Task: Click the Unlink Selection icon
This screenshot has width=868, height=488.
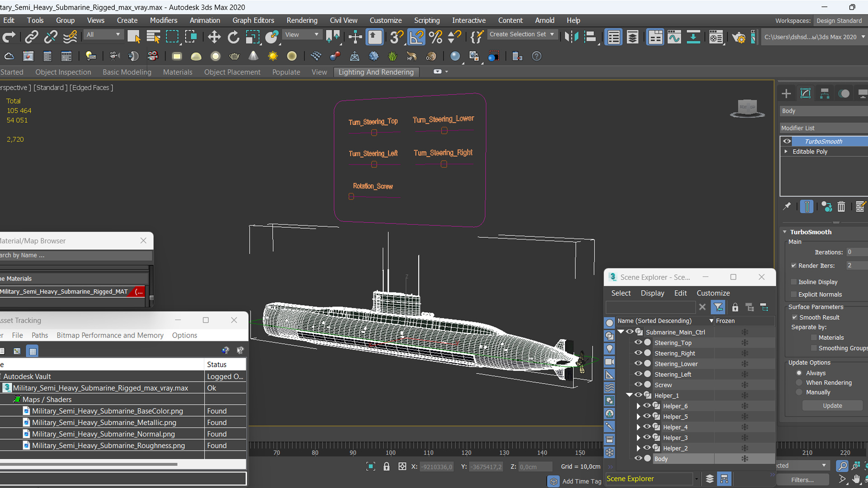Action: tap(50, 37)
